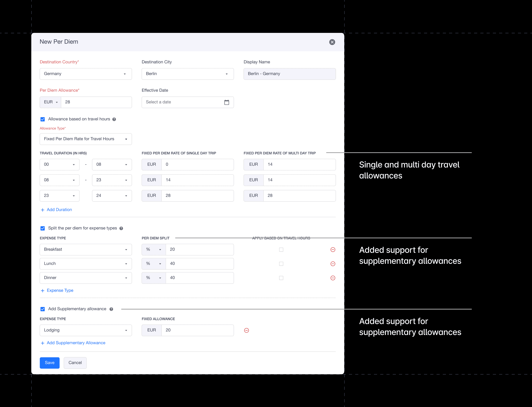
Task: Click help icon beside Add Supplementary allowance
Action: point(111,309)
